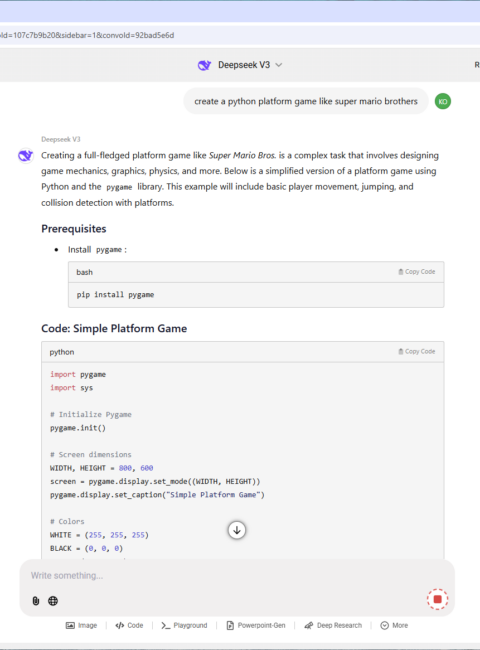Click the 'import pygame' code line
Image resolution: width=480 pixels, height=650 pixels.
pos(78,374)
